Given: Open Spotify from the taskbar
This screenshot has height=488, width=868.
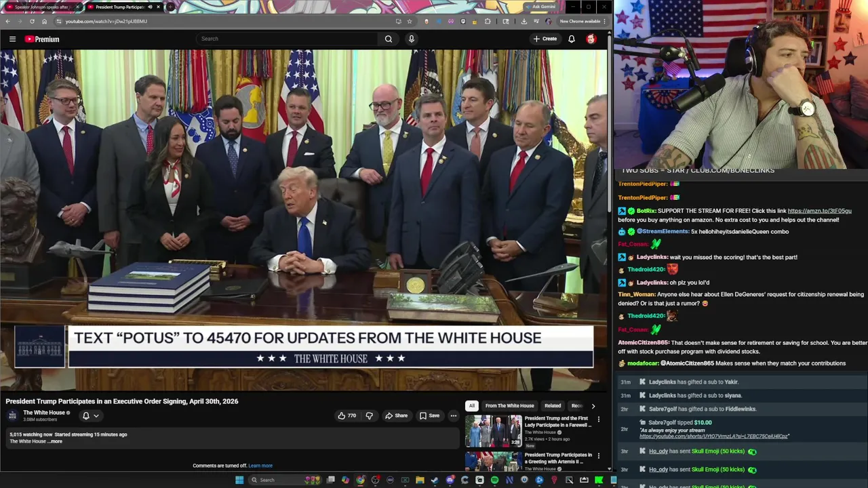Looking at the screenshot, I should (x=494, y=480).
